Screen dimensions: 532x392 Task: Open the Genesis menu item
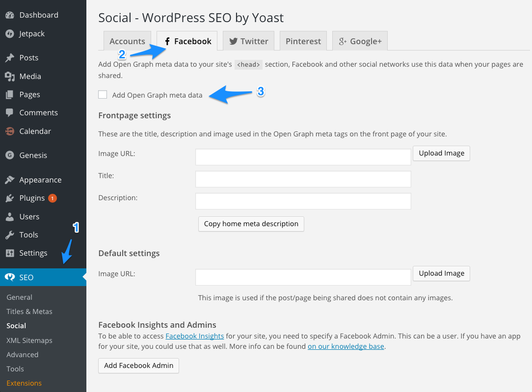(33, 156)
